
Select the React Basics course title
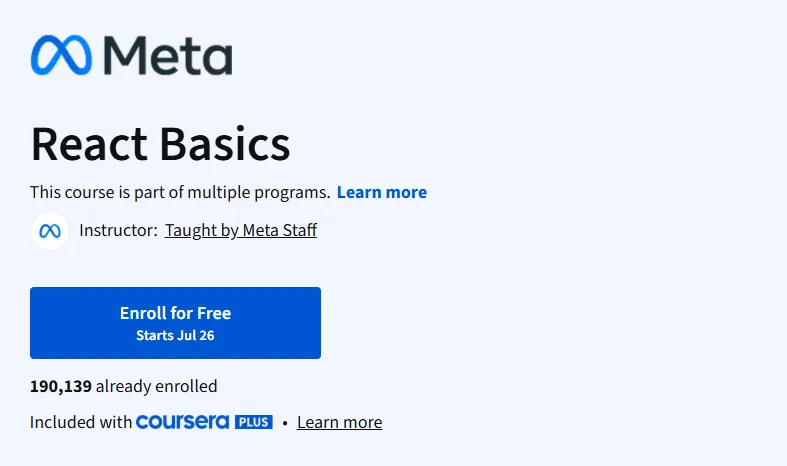tap(160, 144)
